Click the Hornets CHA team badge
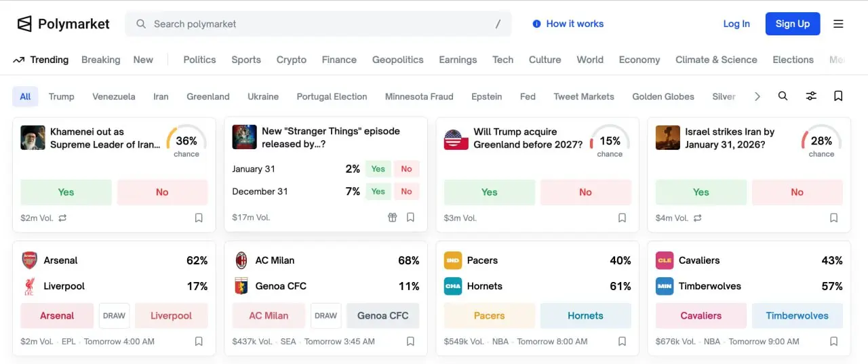 (x=452, y=286)
